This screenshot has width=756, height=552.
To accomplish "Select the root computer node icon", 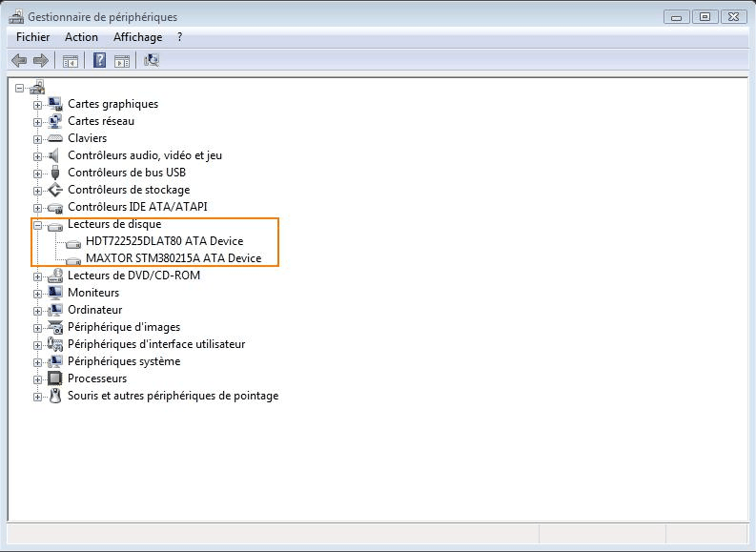I will [x=37, y=88].
